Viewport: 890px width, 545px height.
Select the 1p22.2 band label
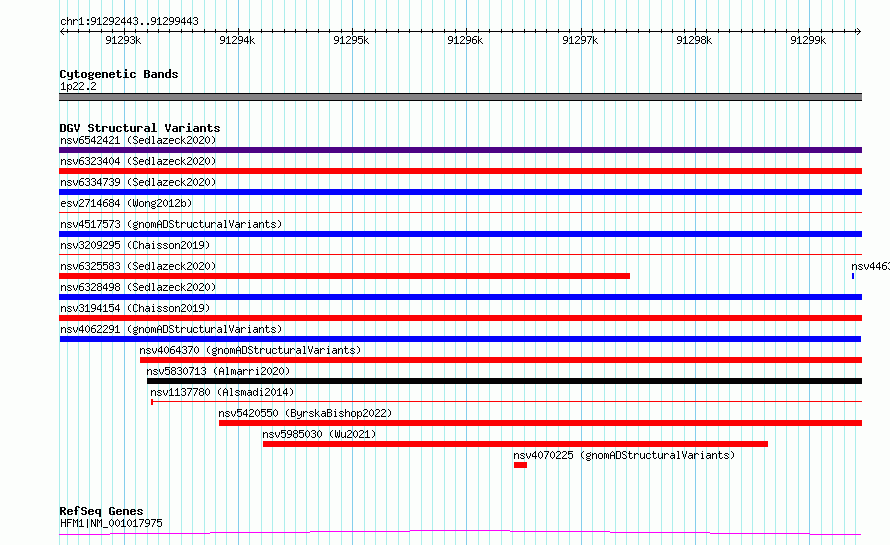tap(78, 86)
